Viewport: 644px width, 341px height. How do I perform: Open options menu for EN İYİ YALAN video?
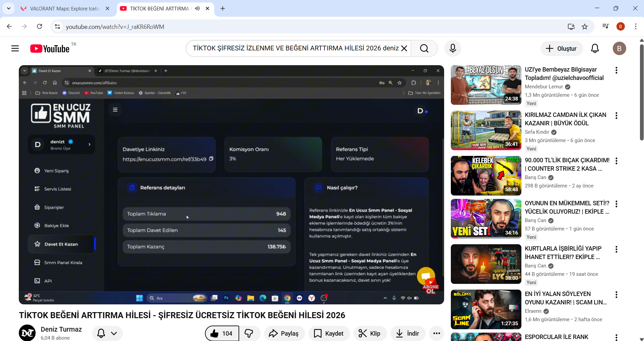tap(616, 295)
